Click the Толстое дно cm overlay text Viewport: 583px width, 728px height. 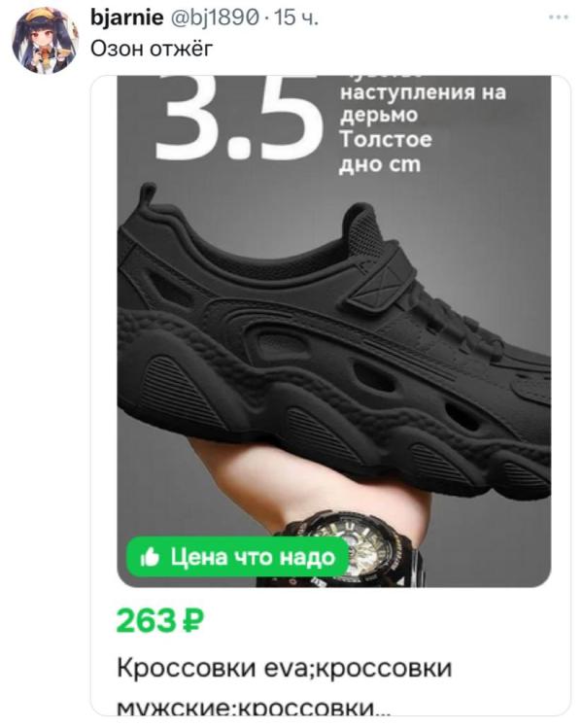(x=386, y=152)
